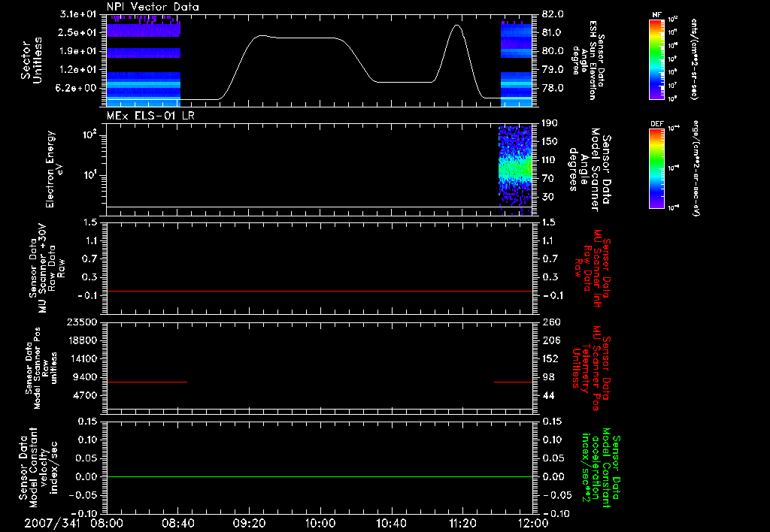The image size is (770, 532).
Task: Click the 9400 scanner position tick
Action: 85,377
